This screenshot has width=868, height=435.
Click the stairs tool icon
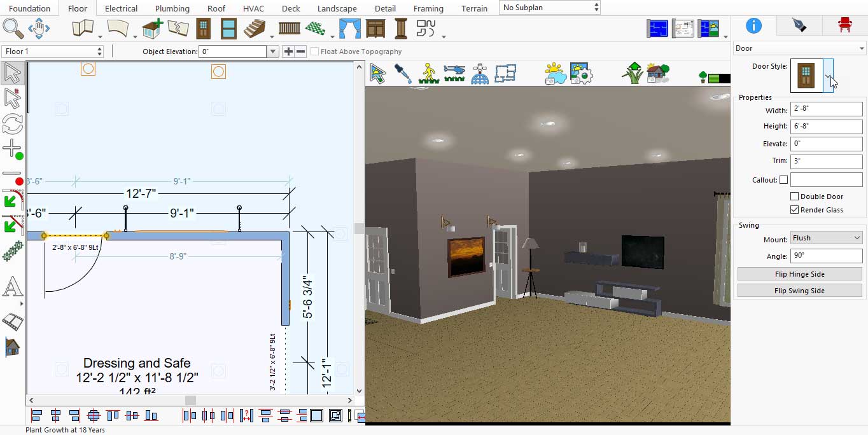tap(255, 29)
